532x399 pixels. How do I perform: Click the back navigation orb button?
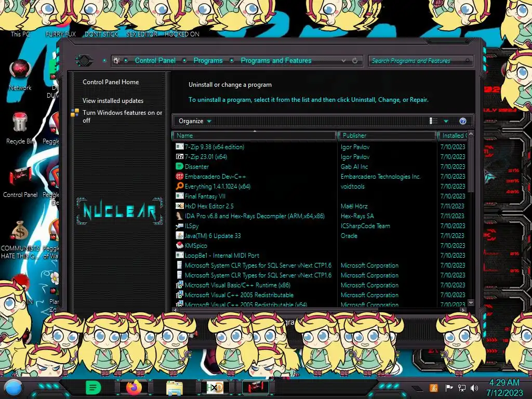coord(84,61)
